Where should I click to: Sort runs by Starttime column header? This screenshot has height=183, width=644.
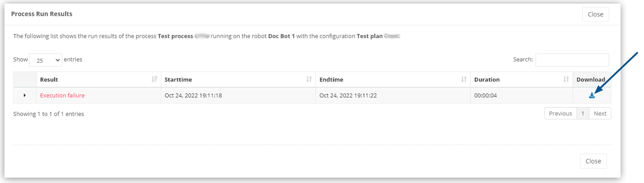click(x=178, y=79)
